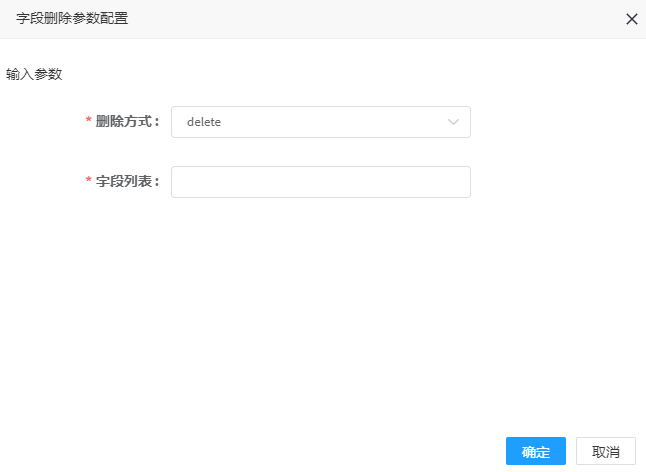Click the blank footer area left of 确定

pyautogui.click(x=251, y=451)
